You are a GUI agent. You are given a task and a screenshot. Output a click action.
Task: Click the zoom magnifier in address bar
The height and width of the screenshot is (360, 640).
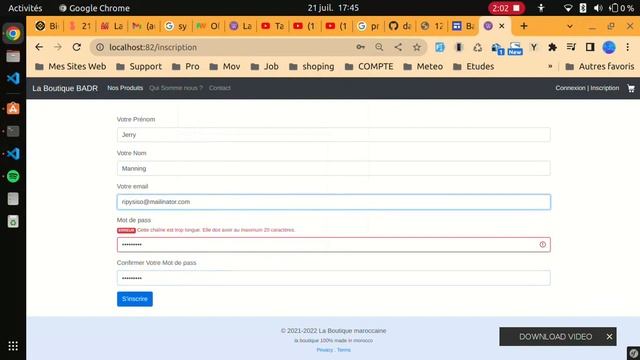pos(379,47)
